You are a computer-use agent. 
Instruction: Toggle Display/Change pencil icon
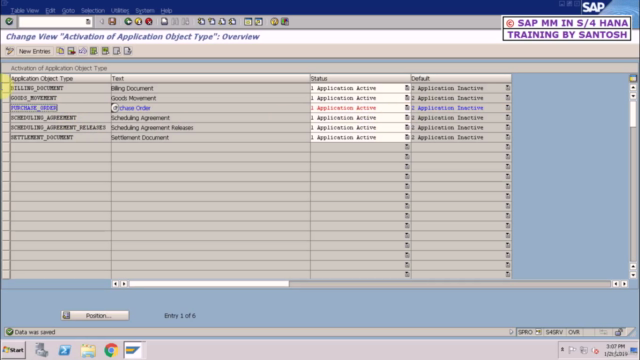click(9, 51)
